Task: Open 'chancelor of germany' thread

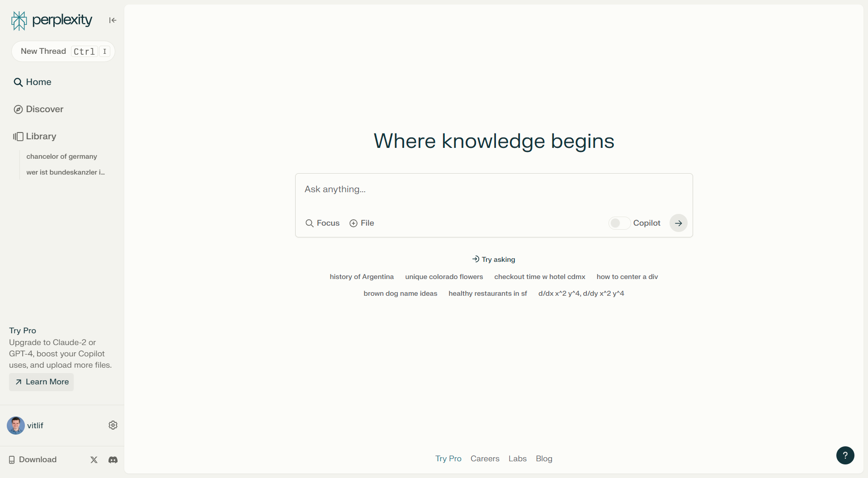Action: [x=61, y=156]
